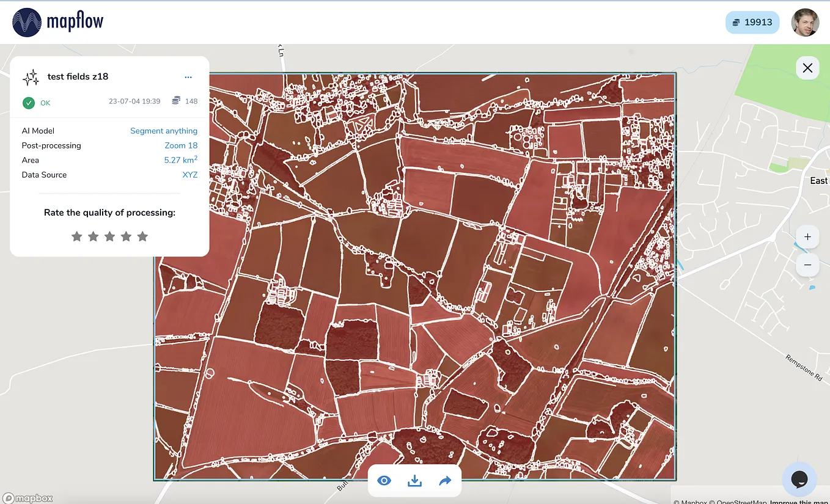This screenshot has height=504, width=830.
Task: Download the segmentation results
Action: point(414,481)
